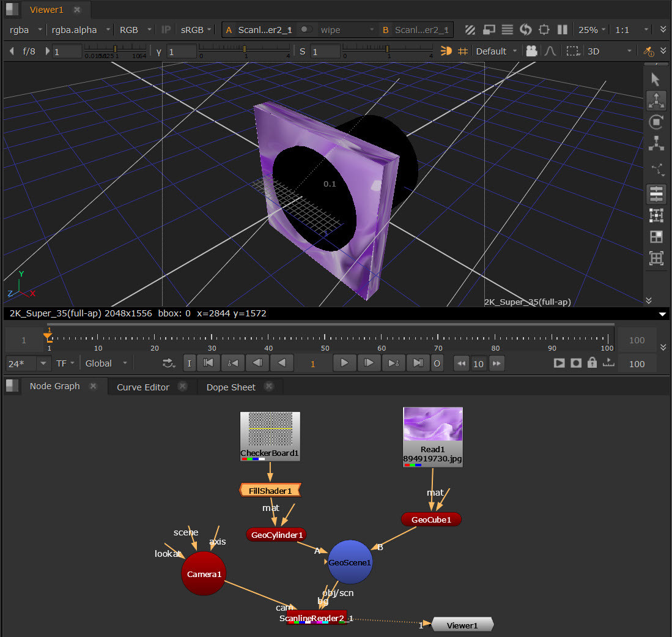Image resolution: width=672 pixels, height=637 pixels.
Task: Open the 25% zoom level dropdown
Action: [x=593, y=29]
